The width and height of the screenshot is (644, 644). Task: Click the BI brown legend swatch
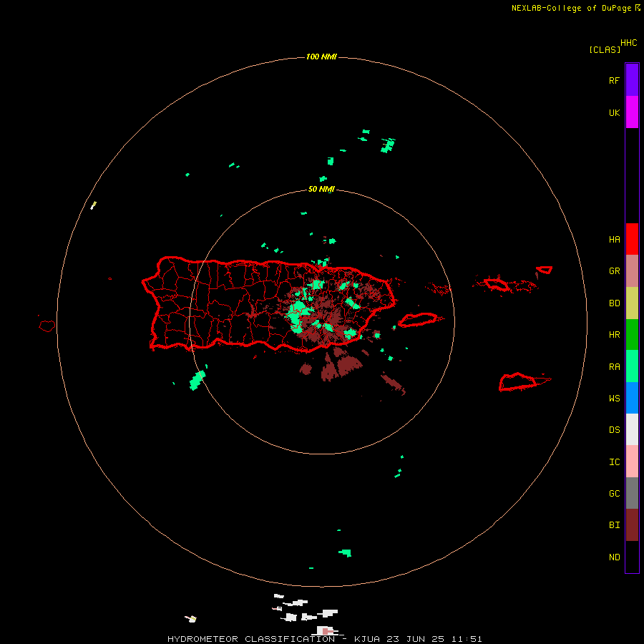[632, 525]
